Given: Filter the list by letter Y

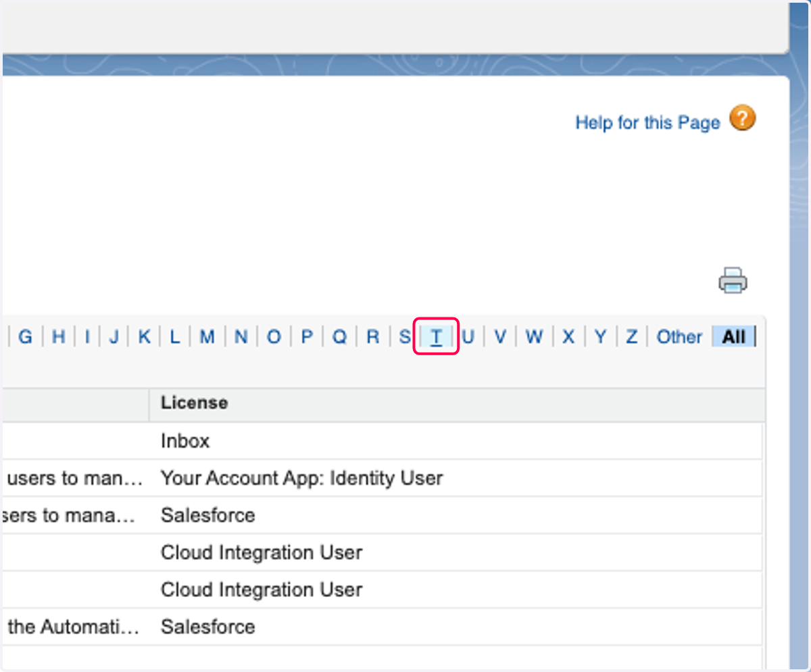Looking at the screenshot, I should tap(600, 336).
